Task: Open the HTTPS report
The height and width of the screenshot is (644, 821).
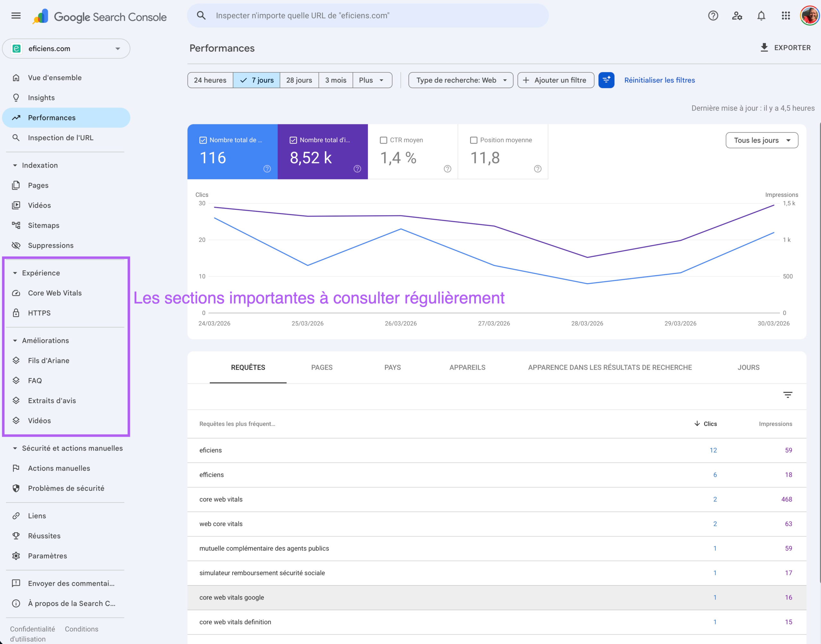Action: (39, 313)
